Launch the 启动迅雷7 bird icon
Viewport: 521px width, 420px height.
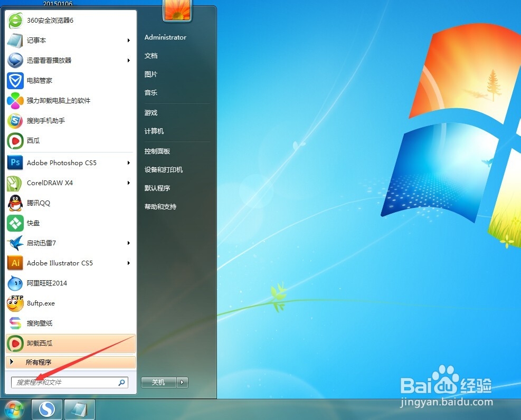coord(15,243)
